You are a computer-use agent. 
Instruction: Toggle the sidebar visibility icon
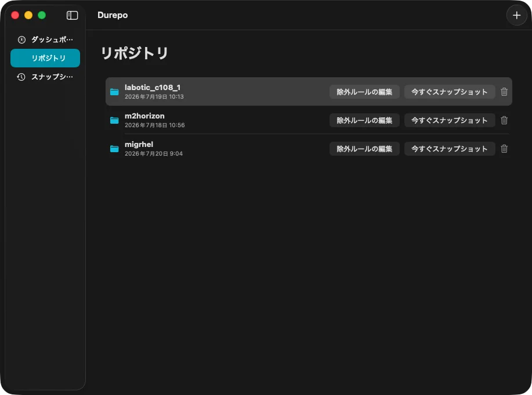coord(72,15)
